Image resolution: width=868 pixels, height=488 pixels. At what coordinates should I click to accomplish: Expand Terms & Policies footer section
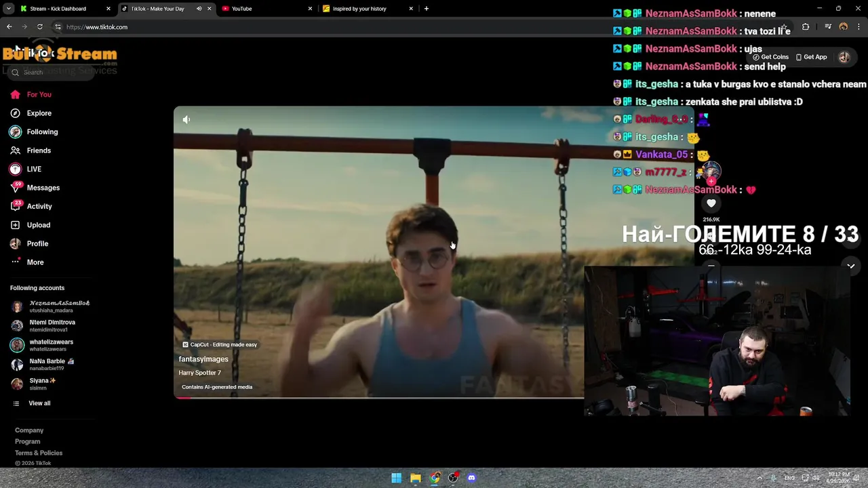coord(39,453)
